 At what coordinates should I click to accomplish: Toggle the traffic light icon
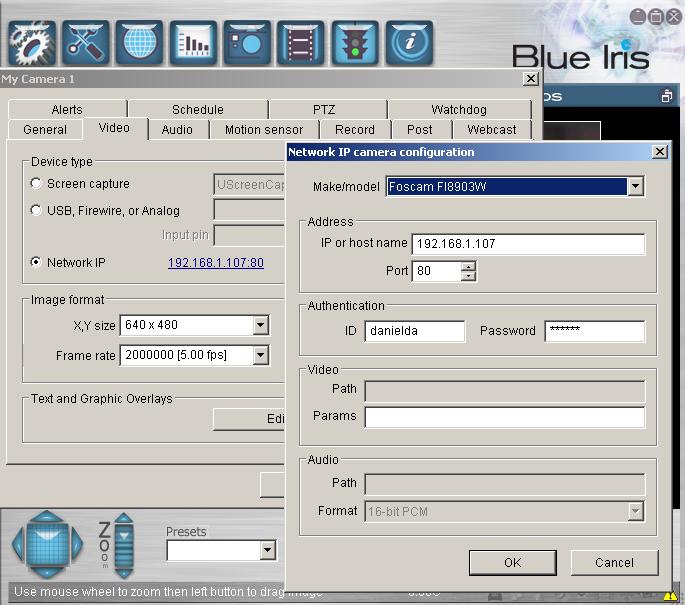pyautogui.click(x=355, y=43)
